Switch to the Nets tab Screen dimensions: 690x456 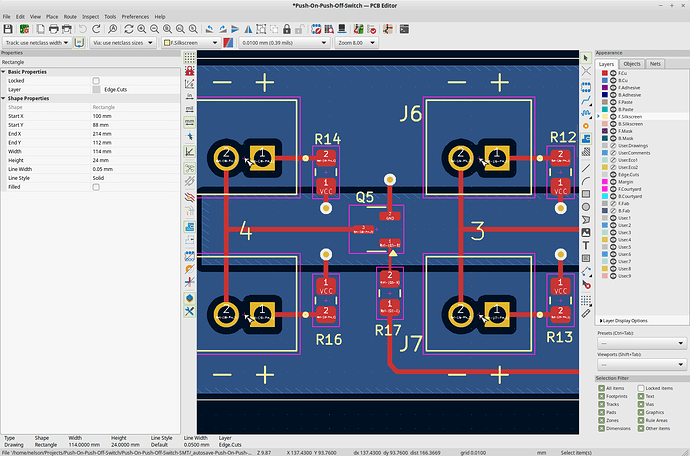point(655,64)
